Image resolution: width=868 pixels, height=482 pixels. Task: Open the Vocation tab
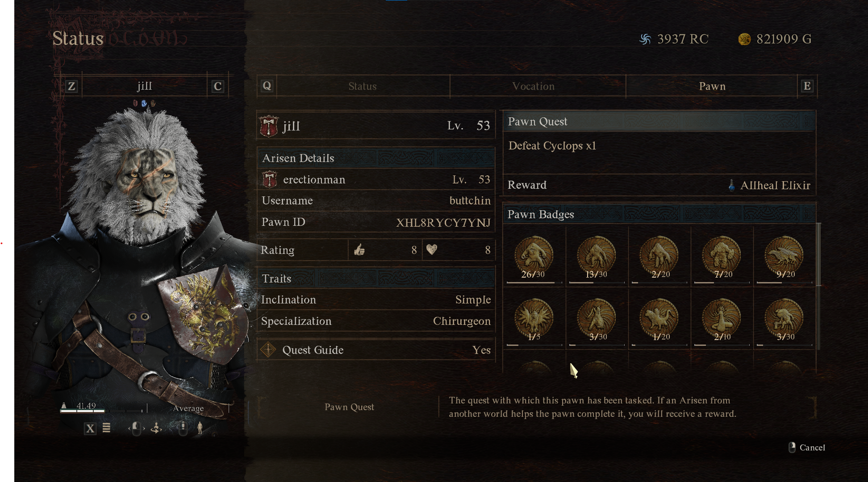(x=534, y=86)
